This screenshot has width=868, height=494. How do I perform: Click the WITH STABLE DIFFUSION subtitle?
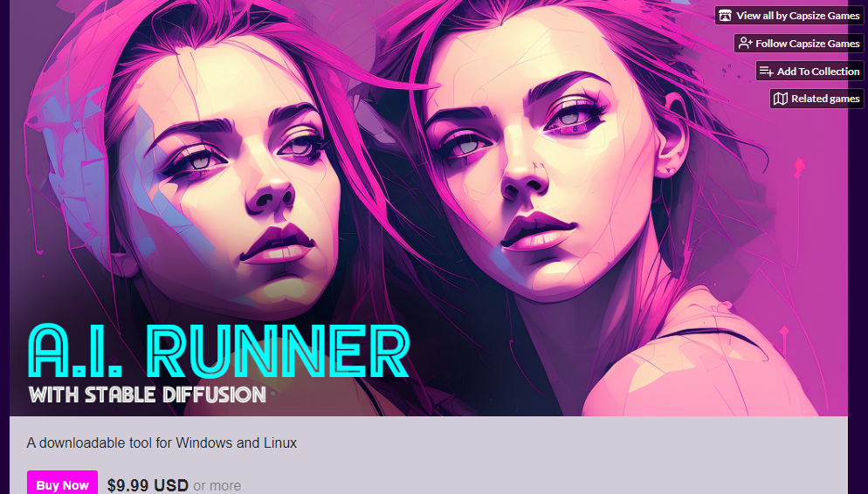148,395
